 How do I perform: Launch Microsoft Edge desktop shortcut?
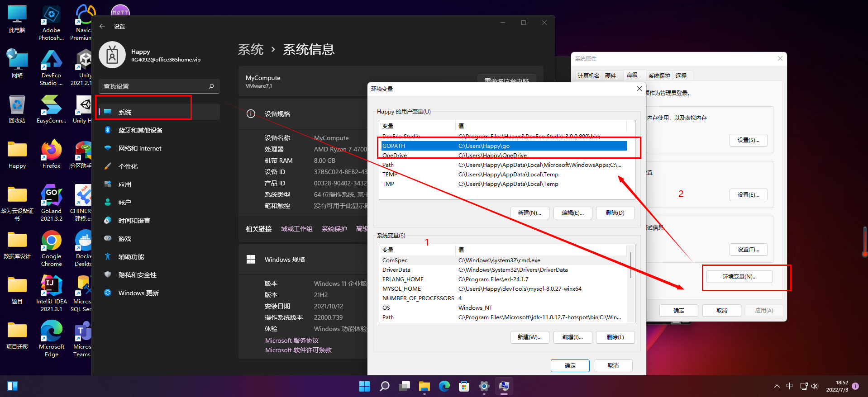click(51, 338)
